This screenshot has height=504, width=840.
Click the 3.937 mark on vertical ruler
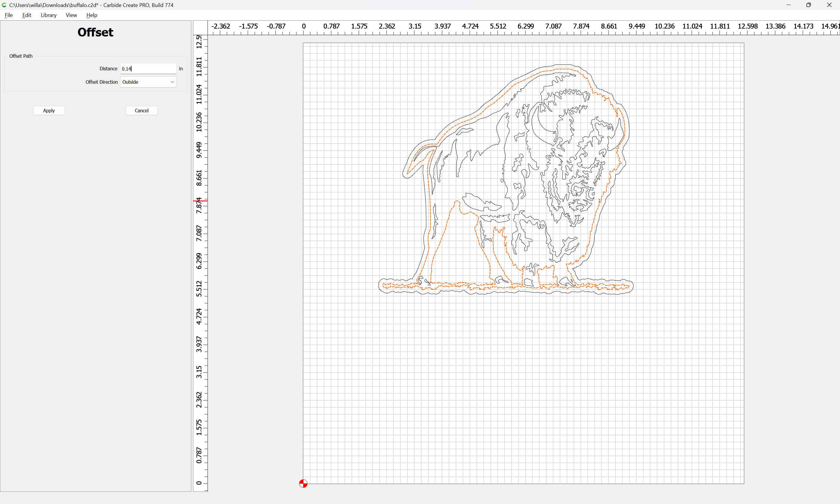click(199, 344)
